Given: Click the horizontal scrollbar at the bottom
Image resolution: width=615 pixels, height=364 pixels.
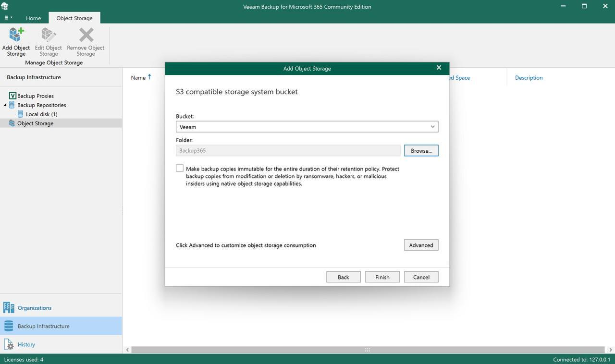Looking at the screenshot, I should pos(368,350).
